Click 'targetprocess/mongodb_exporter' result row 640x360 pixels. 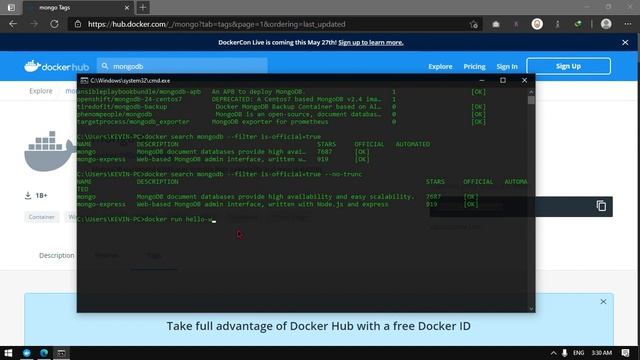[x=282, y=122]
